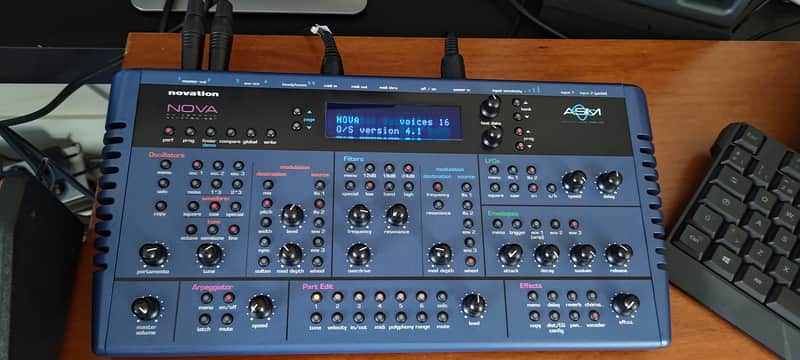Screen dimensions: 800x360
Task: Select the Envelopes section env 3 button
Action: (x=574, y=224)
